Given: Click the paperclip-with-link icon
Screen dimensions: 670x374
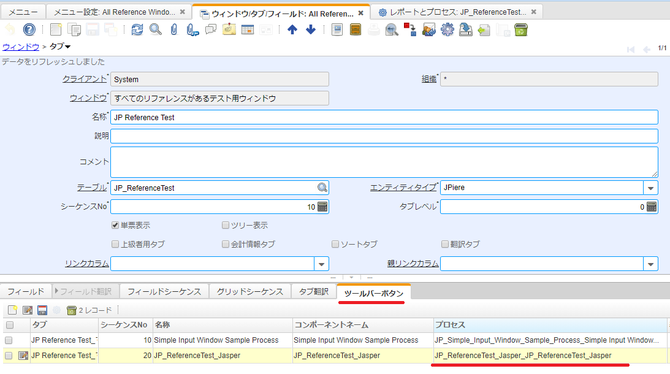Looking at the screenshot, I should [192, 29].
